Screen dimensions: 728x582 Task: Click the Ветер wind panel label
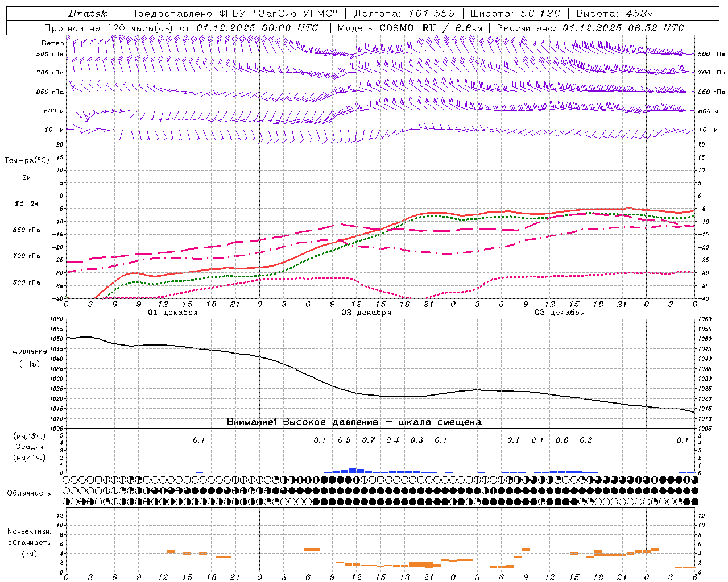pyautogui.click(x=52, y=43)
